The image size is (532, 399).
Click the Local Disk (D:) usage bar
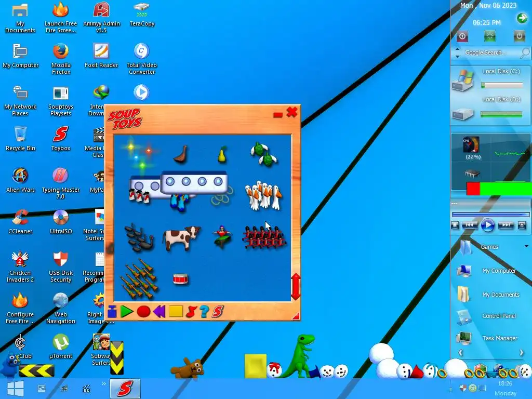click(x=501, y=115)
